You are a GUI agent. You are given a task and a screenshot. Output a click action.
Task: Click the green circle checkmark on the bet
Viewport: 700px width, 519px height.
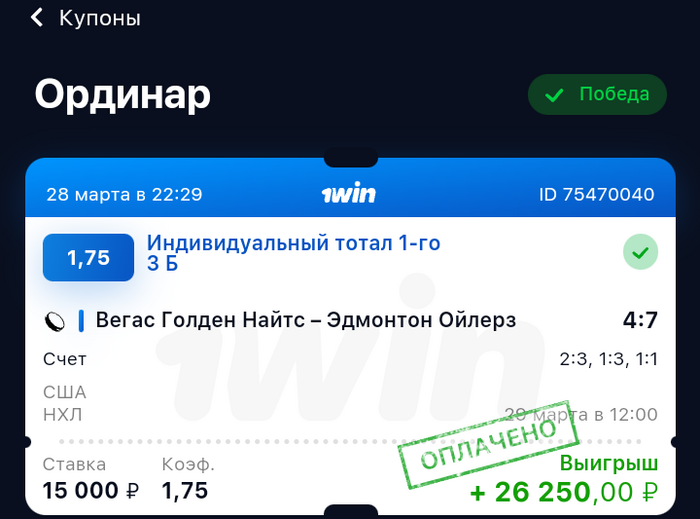640,252
